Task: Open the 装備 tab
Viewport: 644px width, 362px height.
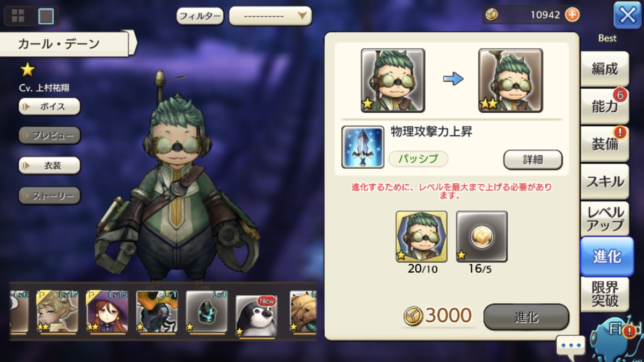Action: tap(605, 144)
